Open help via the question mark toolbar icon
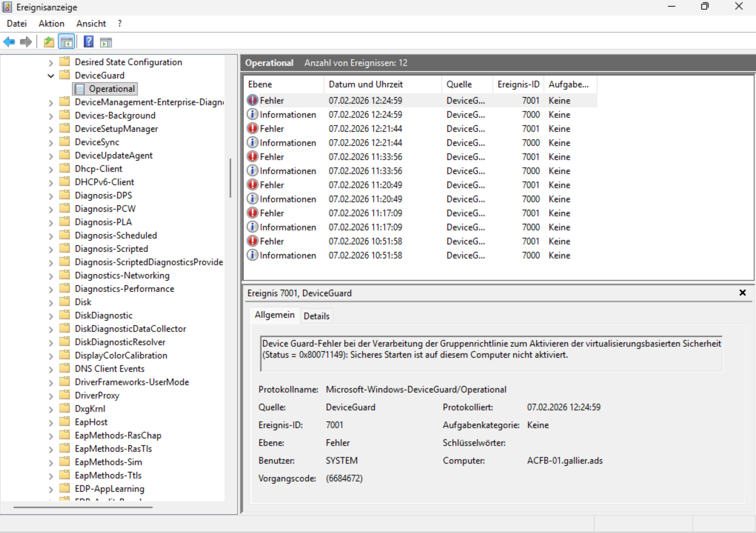 (x=89, y=42)
